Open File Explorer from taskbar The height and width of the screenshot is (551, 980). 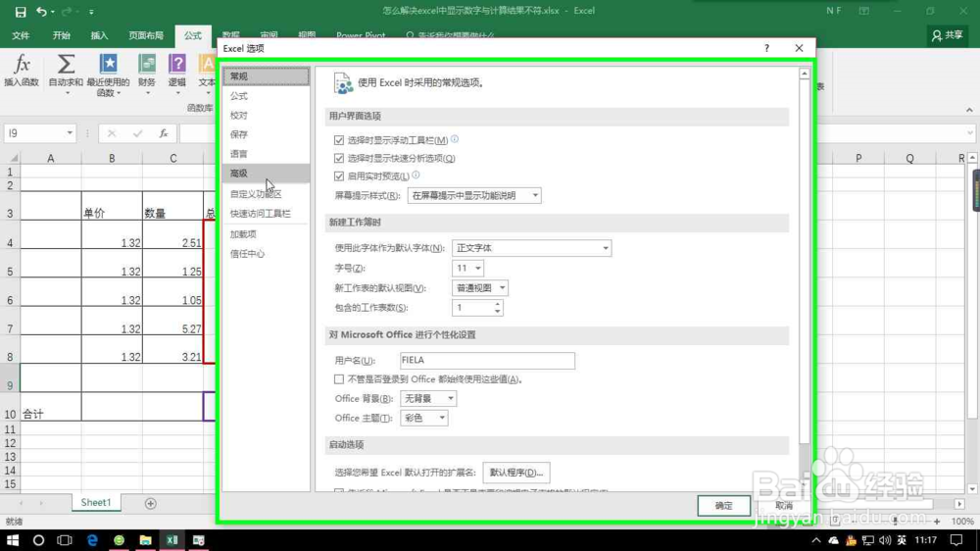point(146,540)
